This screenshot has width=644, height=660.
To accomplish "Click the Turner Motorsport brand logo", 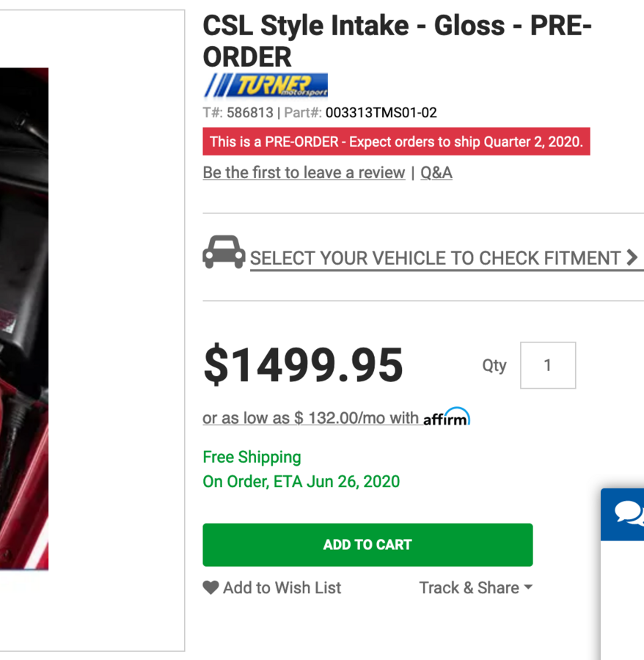I will tap(266, 85).
